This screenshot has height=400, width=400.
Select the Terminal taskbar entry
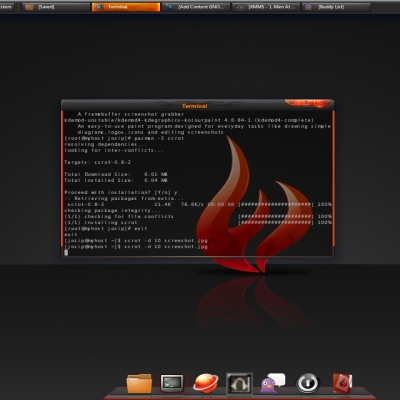tap(126, 7)
